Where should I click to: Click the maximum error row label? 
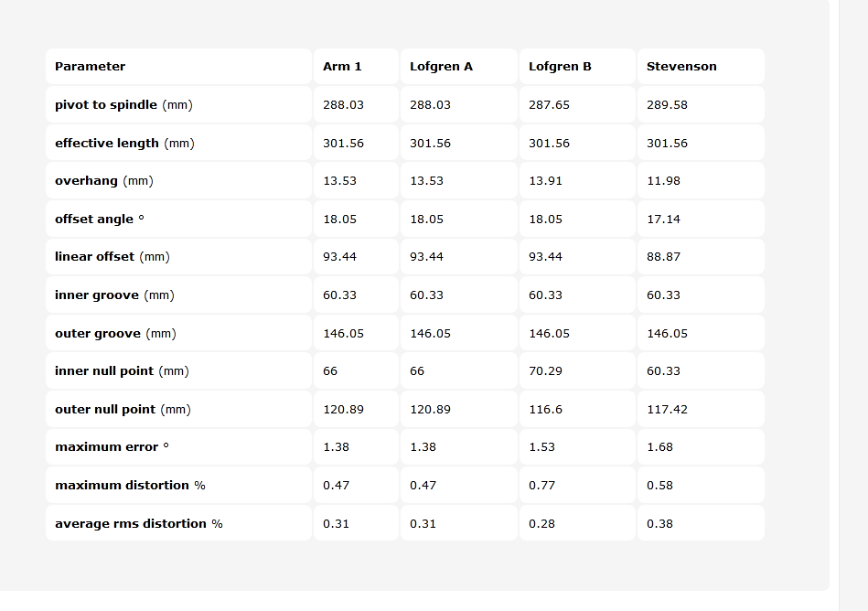coord(112,446)
